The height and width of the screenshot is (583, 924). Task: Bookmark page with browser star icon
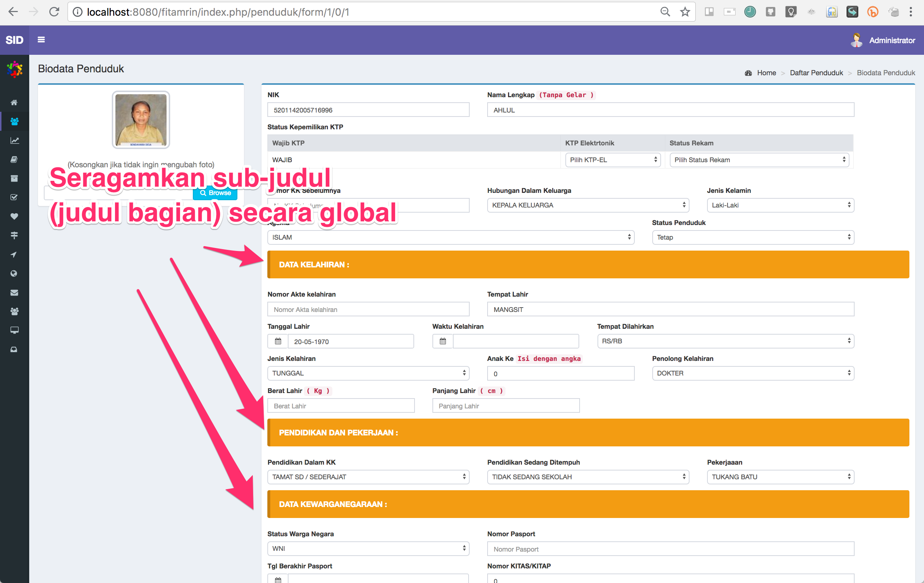(x=685, y=12)
